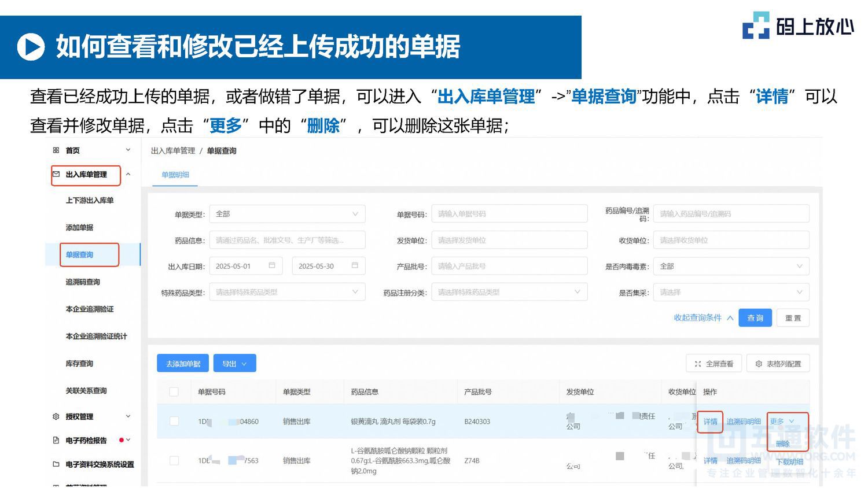The image size is (868, 488).
Task: Toggle the select-all checkbox in table header
Action: 174,391
